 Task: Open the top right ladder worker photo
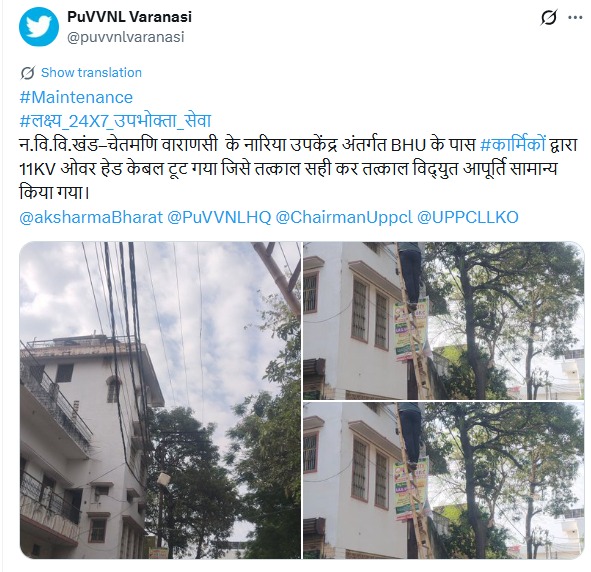click(x=444, y=321)
